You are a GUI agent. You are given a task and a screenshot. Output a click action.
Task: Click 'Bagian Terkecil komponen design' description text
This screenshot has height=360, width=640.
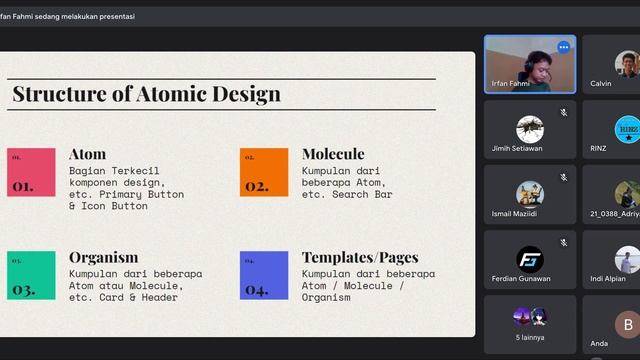[x=117, y=176]
